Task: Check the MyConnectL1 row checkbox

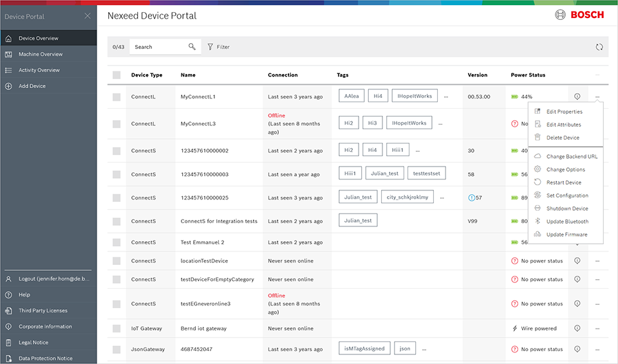Action: [x=117, y=96]
